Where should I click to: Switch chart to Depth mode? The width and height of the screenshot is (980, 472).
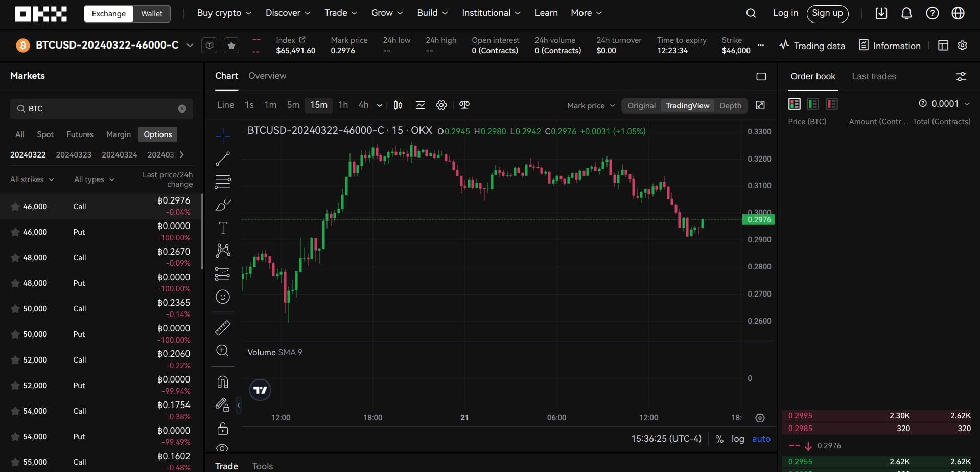pos(730,105)
